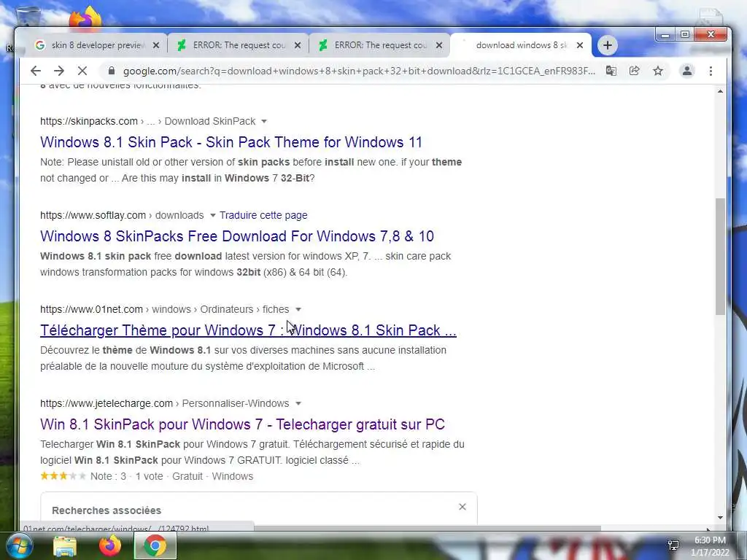Go back to the previous page
Screen dimensions: 747x560
[36, 71]
